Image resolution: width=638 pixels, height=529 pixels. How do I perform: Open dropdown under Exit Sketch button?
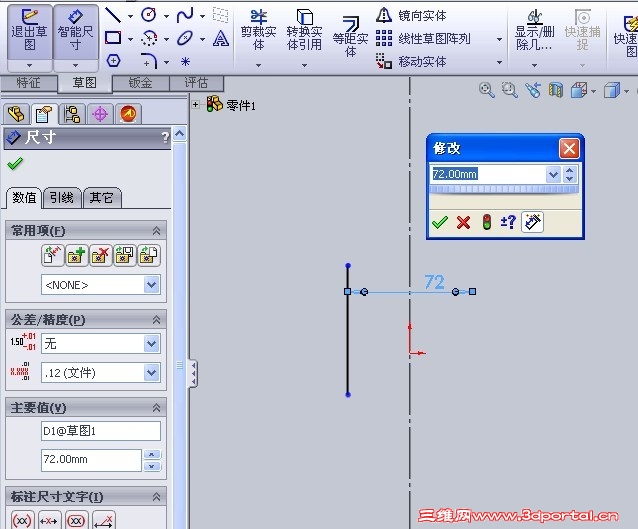tap(29, 65)
